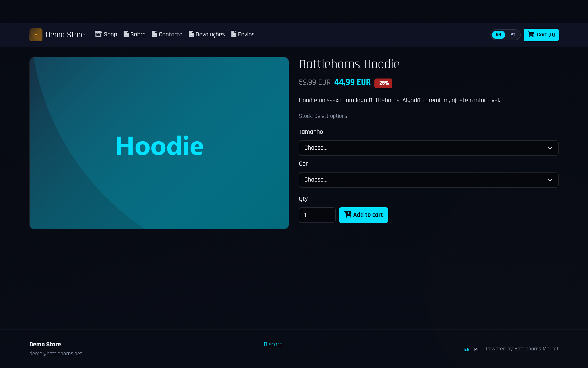
Task: Click the cart-plus icon on Add to cart
Action: coord(348,214)
